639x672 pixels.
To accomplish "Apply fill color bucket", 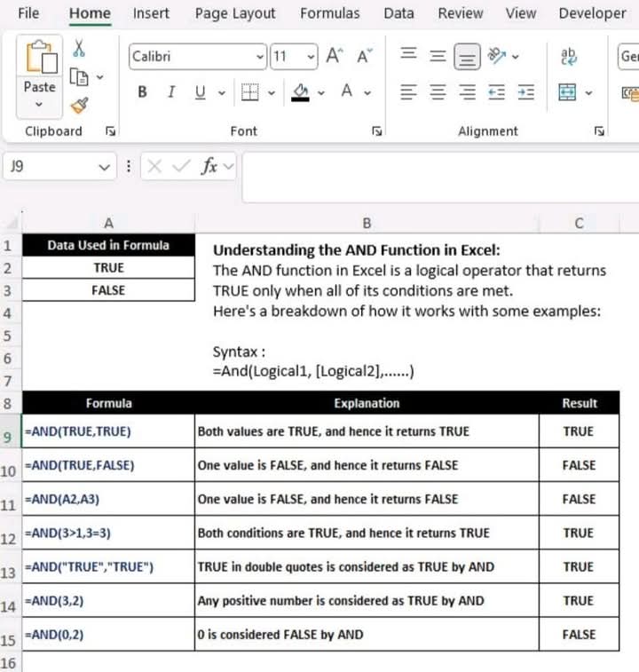I will click(x=300, y=92).
